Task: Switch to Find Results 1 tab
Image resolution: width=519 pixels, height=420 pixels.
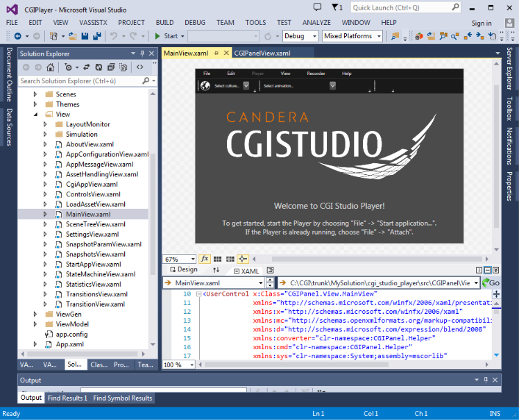Action: pos(67,398)
